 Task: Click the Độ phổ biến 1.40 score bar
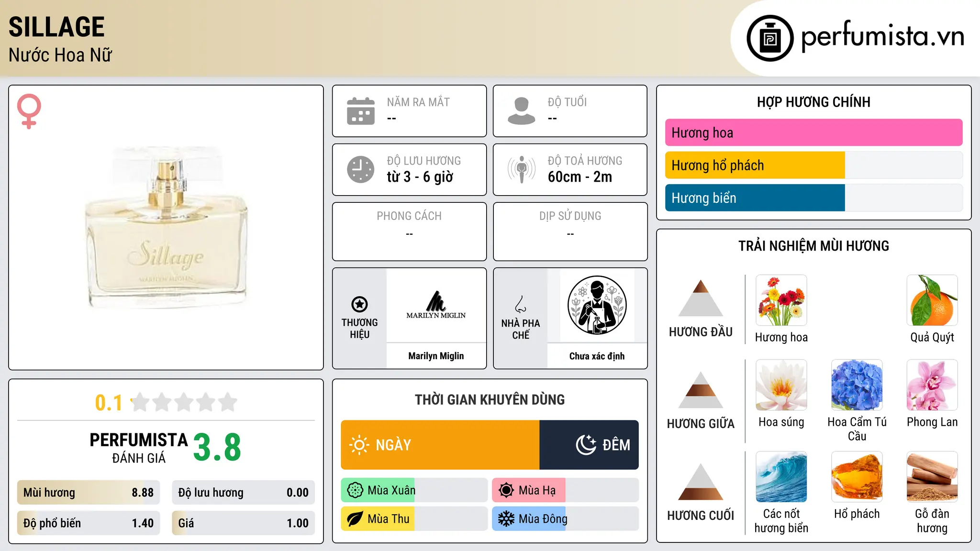89,523
